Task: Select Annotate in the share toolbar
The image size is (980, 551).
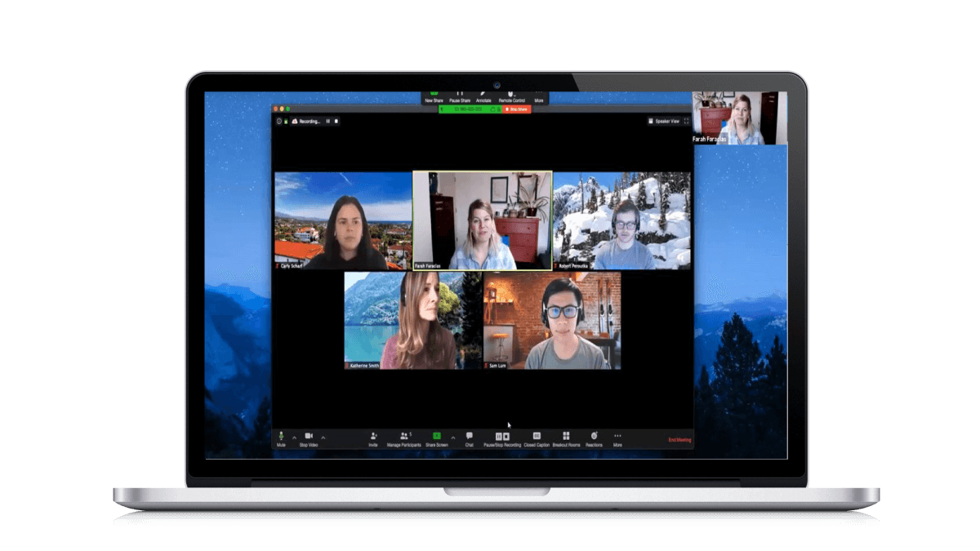Action: [x=483, y=96]
